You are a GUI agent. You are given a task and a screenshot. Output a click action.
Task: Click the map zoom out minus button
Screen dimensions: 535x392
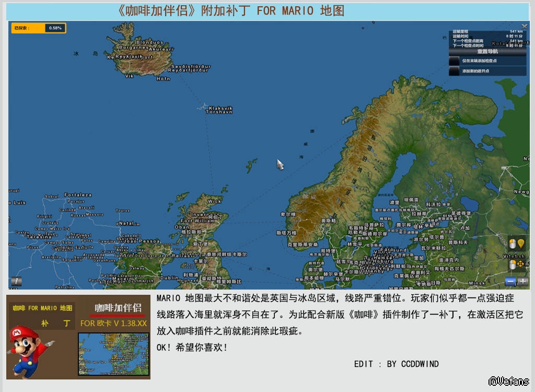coord(510,281)
